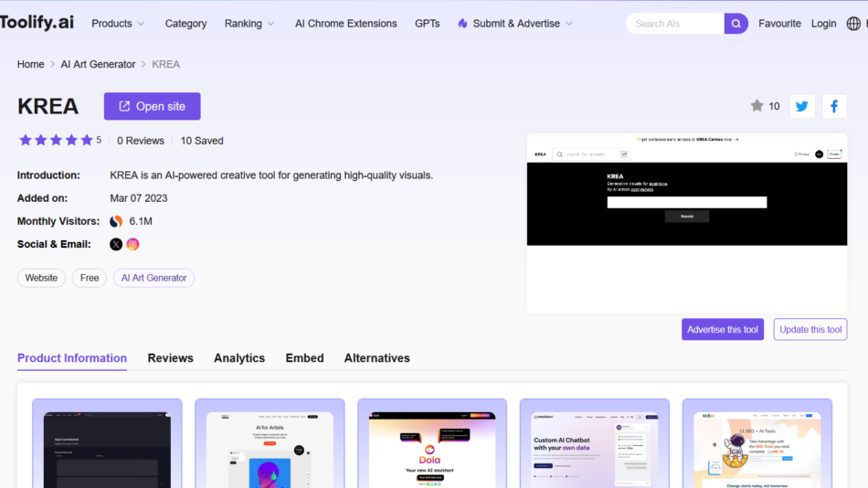Open the Custom AI Chatbot thumbnail card

pos(595,443)
